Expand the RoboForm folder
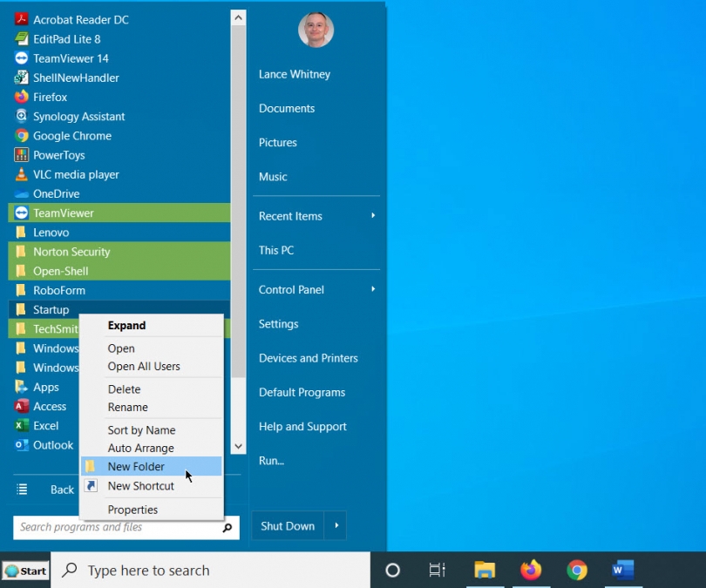Viewport: 706px width, 588px height. tap(119, 290)
